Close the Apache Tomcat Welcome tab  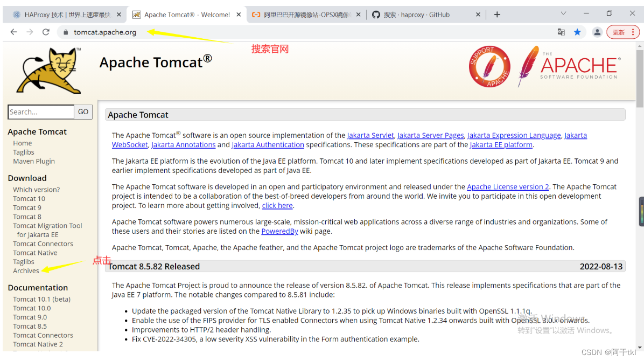point(239,15)
